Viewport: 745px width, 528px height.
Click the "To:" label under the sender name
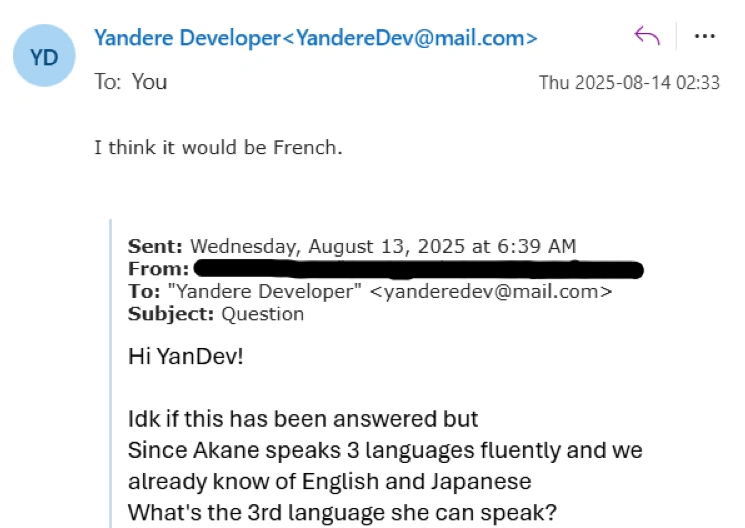(x=107, y=81)
